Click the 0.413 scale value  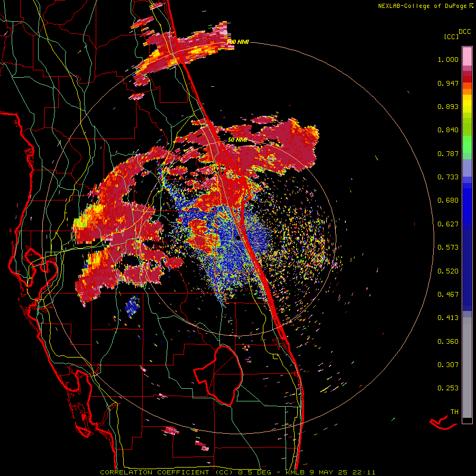click(x=448, y=318)
